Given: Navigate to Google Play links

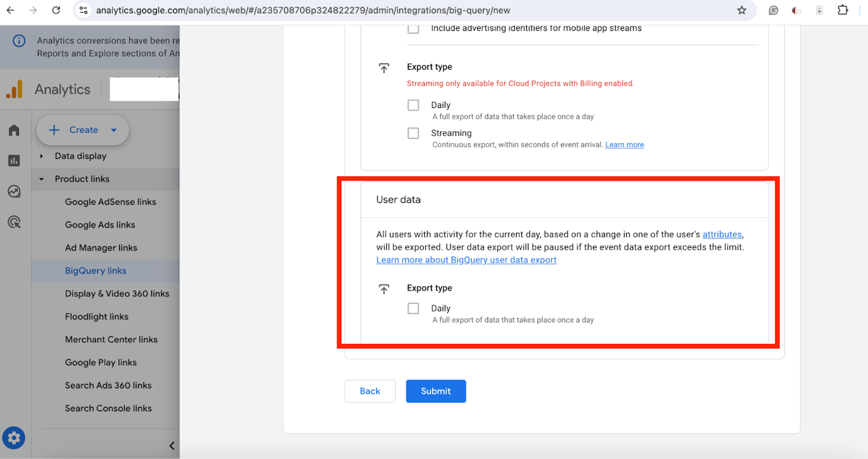Looking at the screenshot, I should (x=101, y=362).
